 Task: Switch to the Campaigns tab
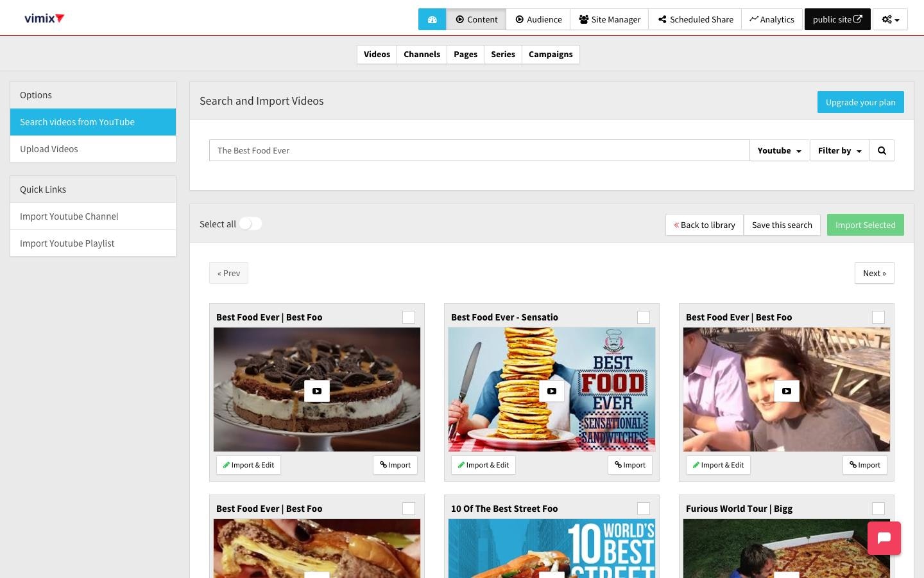click(x=551, y=55)
